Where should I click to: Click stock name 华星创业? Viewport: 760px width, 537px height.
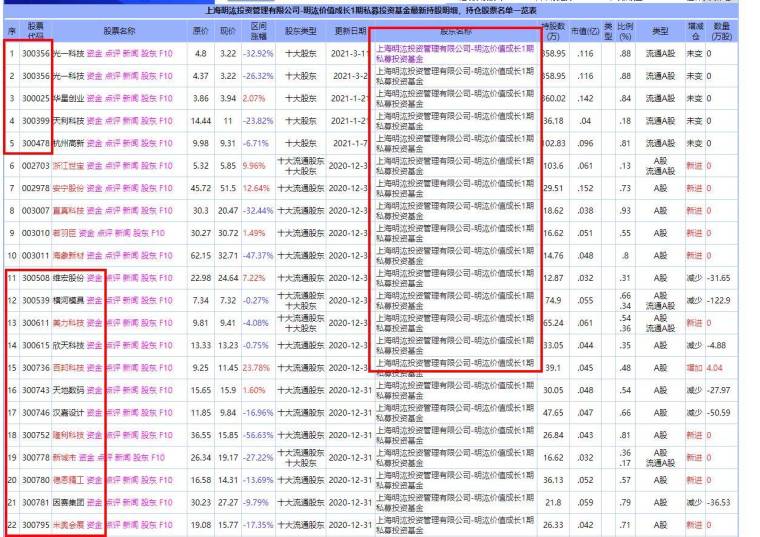(x=68, y=98)
